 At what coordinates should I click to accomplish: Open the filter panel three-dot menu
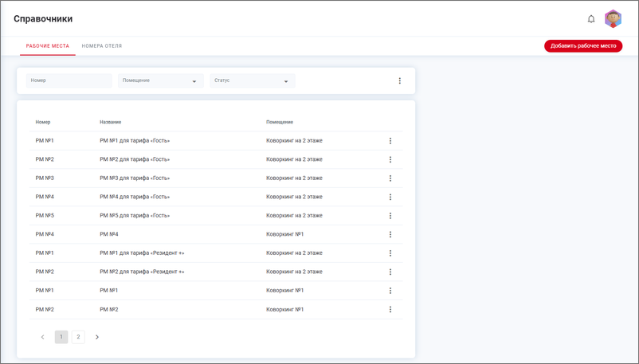tap(400, 80)
